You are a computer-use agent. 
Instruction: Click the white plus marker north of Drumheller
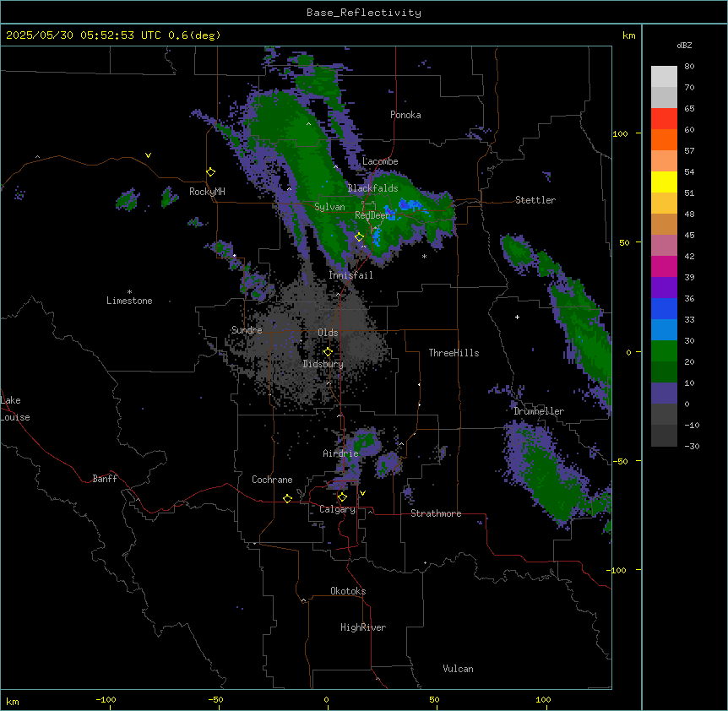pyautogui.click(x=517, y=317)
